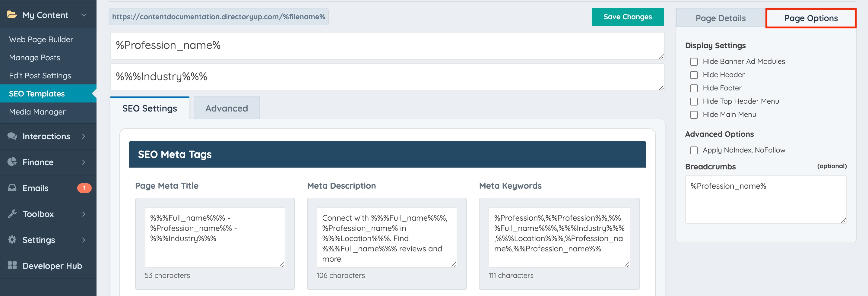Click the Page Meta Title text box

(215, 238)
